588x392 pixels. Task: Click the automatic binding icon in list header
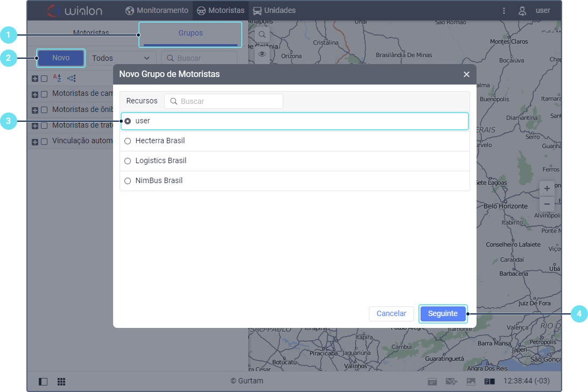pos(71,78)
